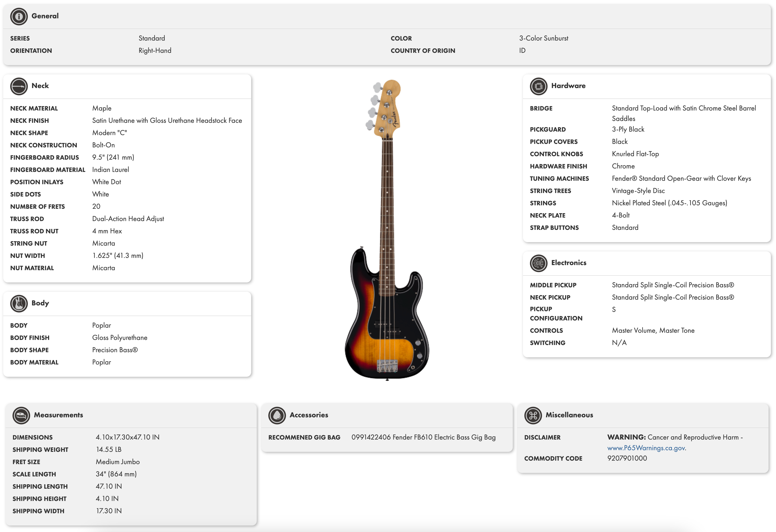Select the 'Bolt-On' neck construction value
776x532 pixels.
103,145
